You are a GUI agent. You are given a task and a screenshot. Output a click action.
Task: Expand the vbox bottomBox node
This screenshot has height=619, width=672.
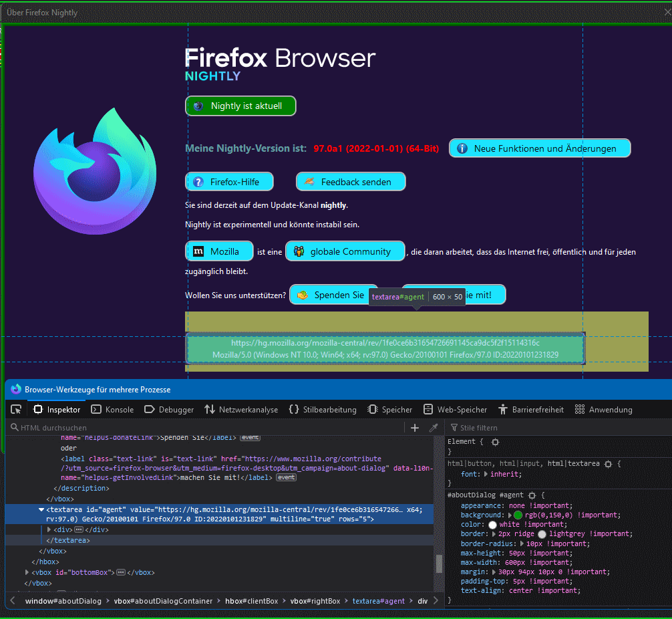pos(27,572)
